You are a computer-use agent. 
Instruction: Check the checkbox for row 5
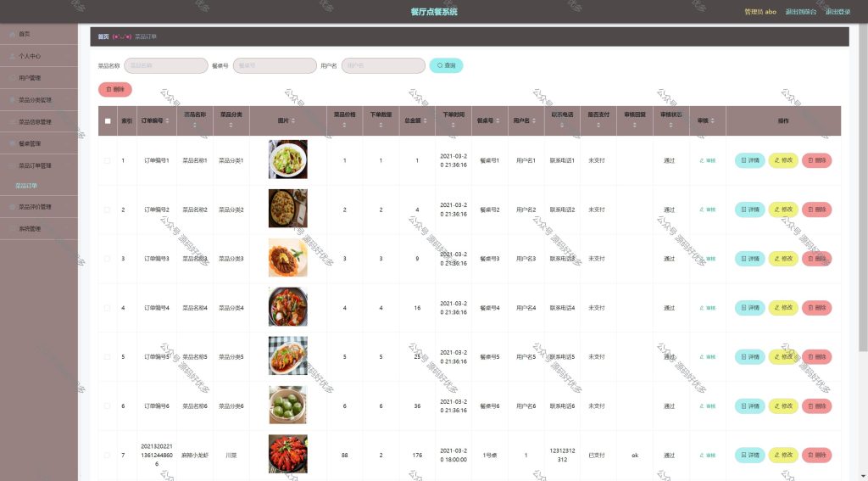click(x=108, y=357)
